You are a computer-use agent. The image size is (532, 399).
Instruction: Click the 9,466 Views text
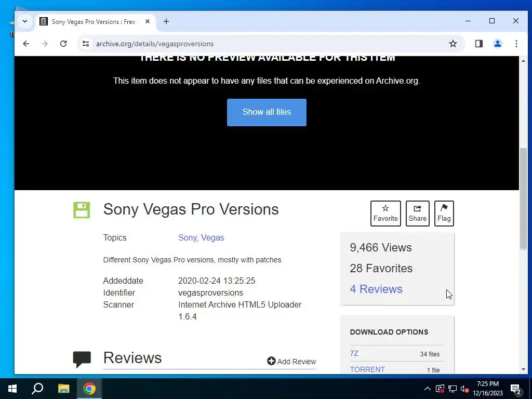coord(381,247)
